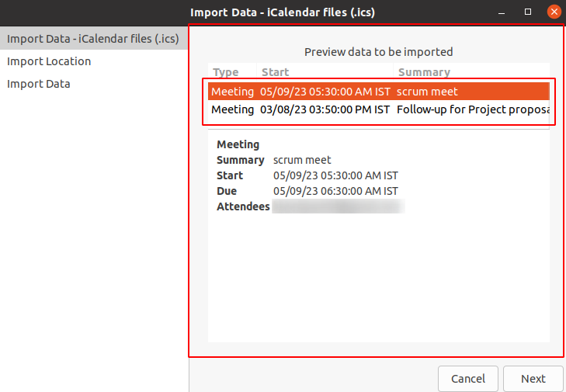
Task: Open the last 'Import Data' sidebar step
Action: coord(39,84)
